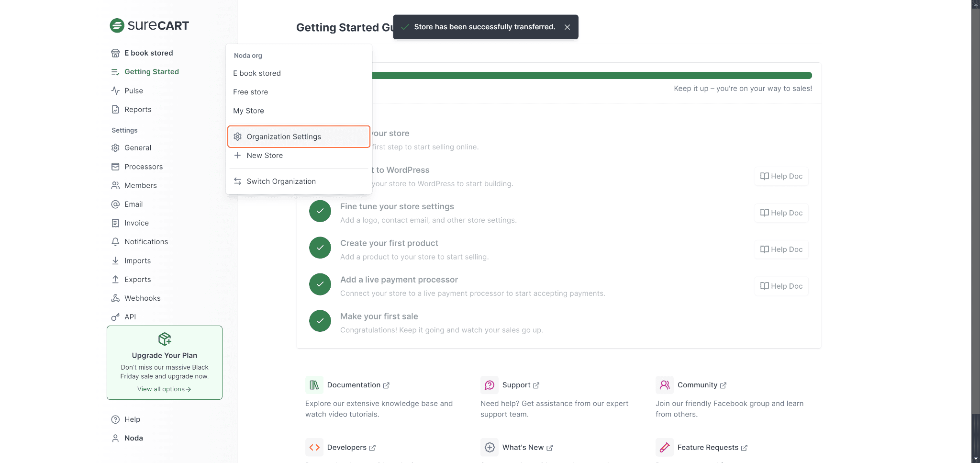
Task: Click the green check for Create your first product
Action: click(320, 248)
